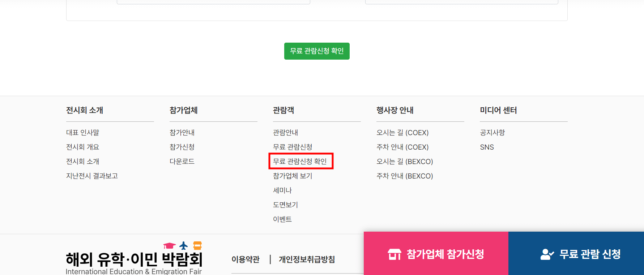Open the 대표 인사말 footer link

pos(82,132)
